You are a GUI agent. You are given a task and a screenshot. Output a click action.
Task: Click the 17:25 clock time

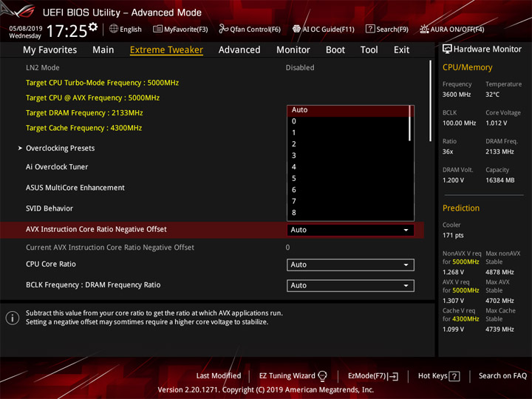66,31
